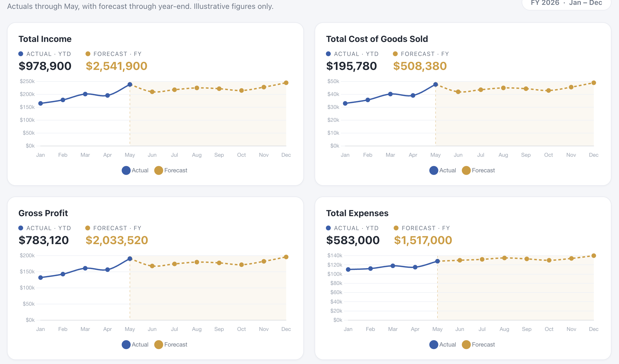The width and height of the screenshot is (619, 364).
Task: Click the $2,541,900 forecast total for Total Income
Action: pyautogui.click(x=116, y=66)
